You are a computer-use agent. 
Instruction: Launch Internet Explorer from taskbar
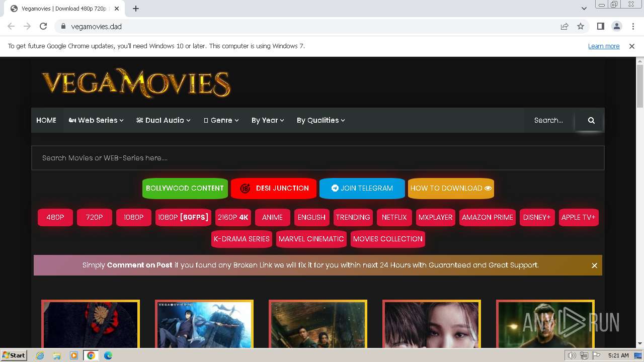tap(40, 355)
